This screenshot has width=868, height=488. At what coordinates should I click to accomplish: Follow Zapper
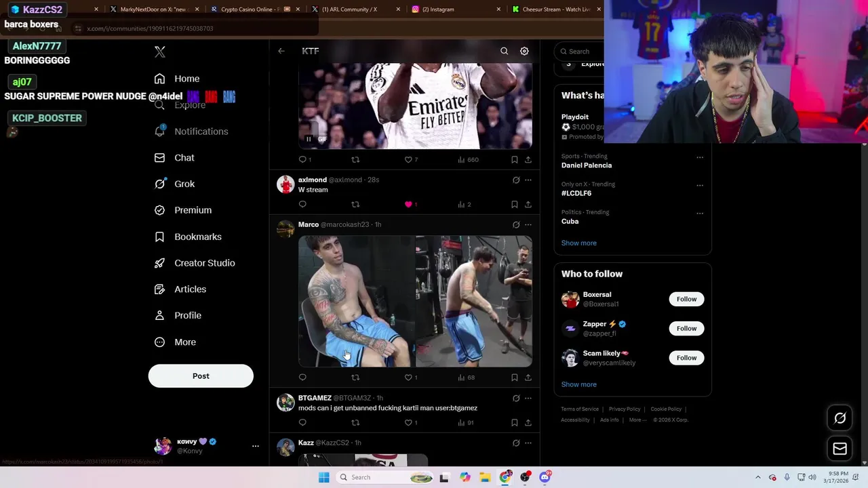(686, 329)
